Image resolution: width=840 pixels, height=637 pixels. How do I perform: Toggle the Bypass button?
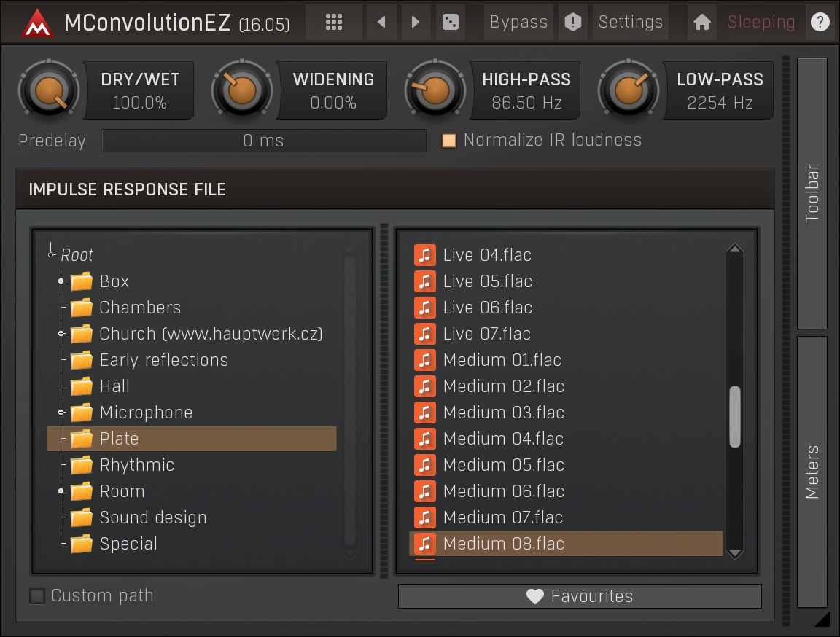[518, 22]
